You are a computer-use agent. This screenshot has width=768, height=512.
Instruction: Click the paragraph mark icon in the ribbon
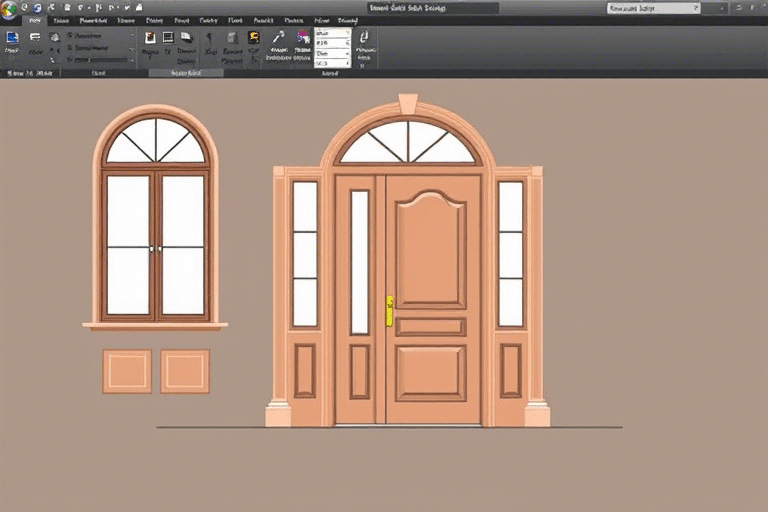209,38
